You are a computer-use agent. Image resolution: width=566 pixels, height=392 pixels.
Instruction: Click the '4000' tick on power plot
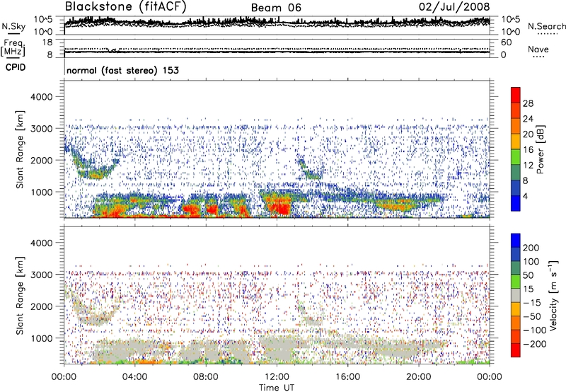click(41, 97)
